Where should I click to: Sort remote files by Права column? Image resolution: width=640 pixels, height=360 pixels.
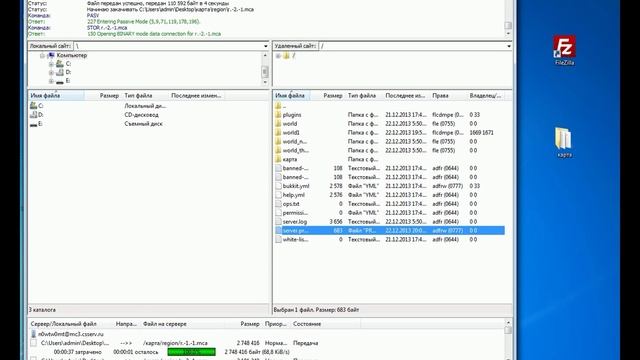pyautogui.click(x=448, y=96)
